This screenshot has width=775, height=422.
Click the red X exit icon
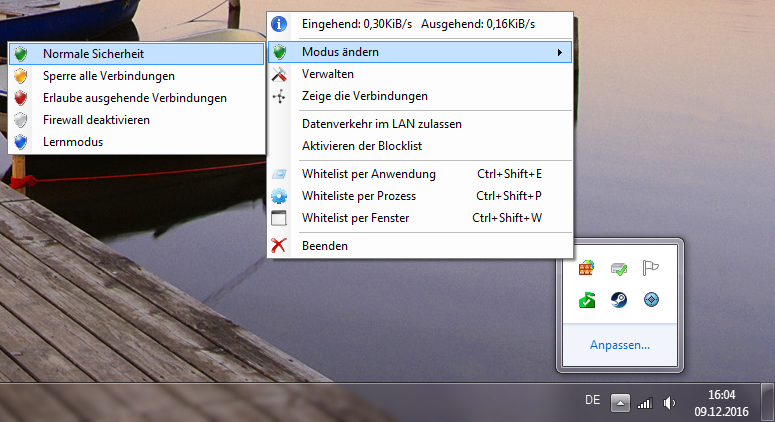(279, 245)
